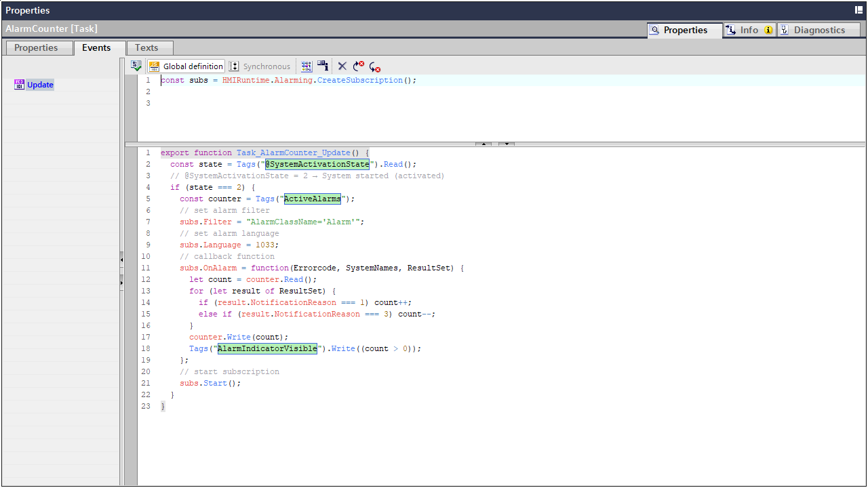Click the syntax check icon with green checkmark
The width and height of the screenshot is (868, 488).
[x=136, y=66]
